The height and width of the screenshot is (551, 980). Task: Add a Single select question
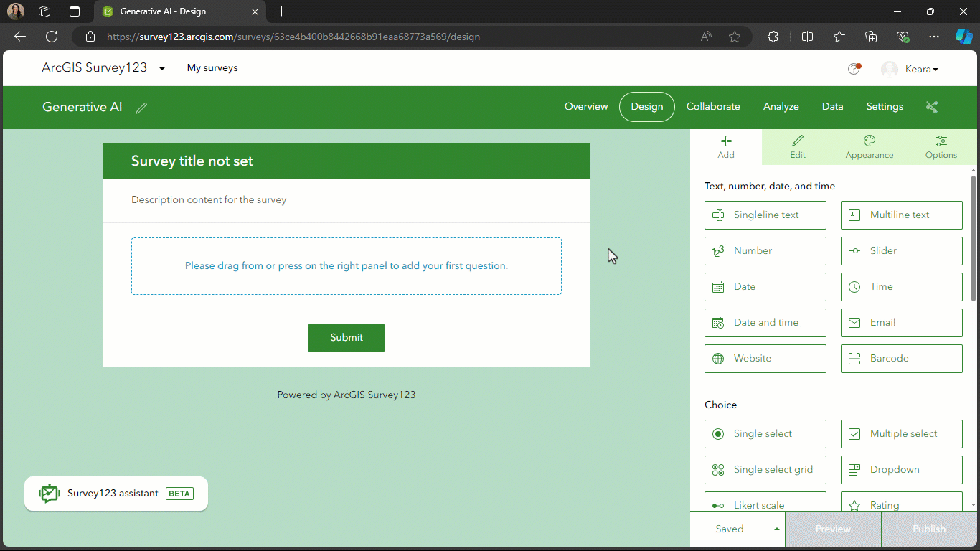coord(765,433)
